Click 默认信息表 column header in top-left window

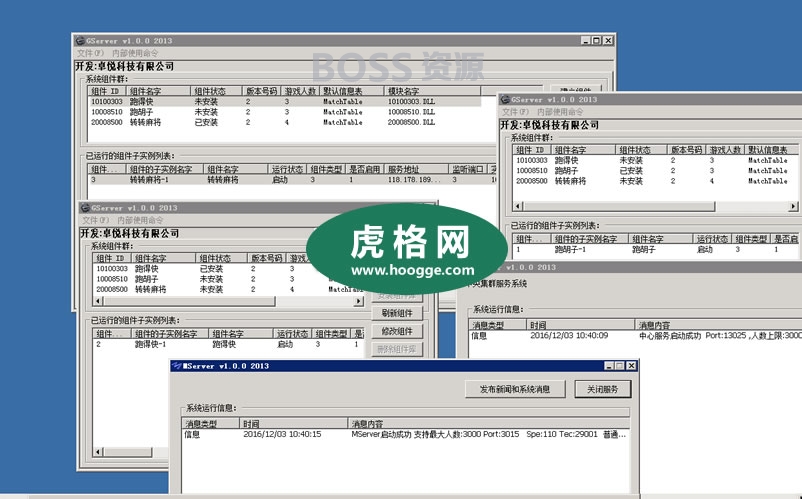[352, 91]
